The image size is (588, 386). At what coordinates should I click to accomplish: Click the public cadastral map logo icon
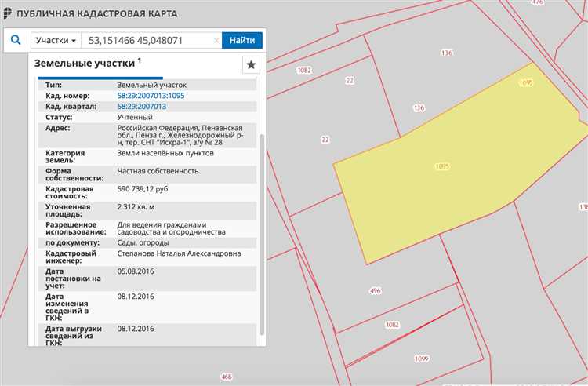pos(7,13)
